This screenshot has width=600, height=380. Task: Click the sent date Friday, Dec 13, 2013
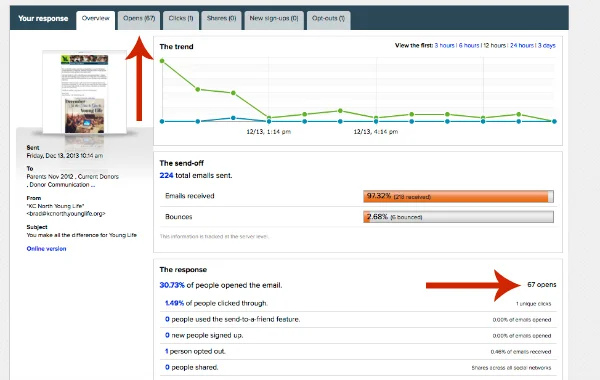(65, 156)
